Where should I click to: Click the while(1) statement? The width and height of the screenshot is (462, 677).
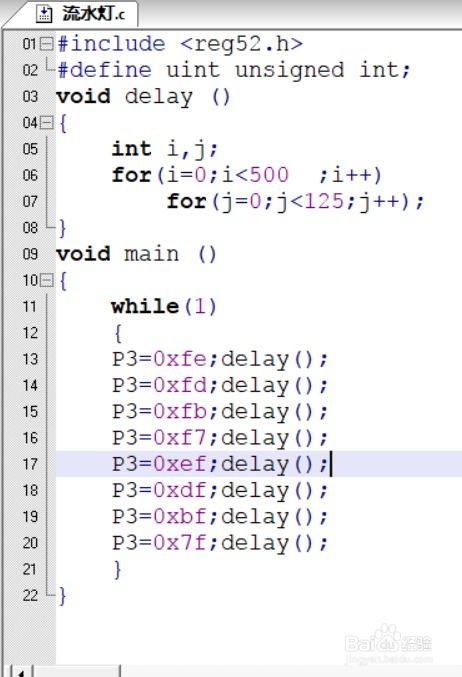click(164, 307)
